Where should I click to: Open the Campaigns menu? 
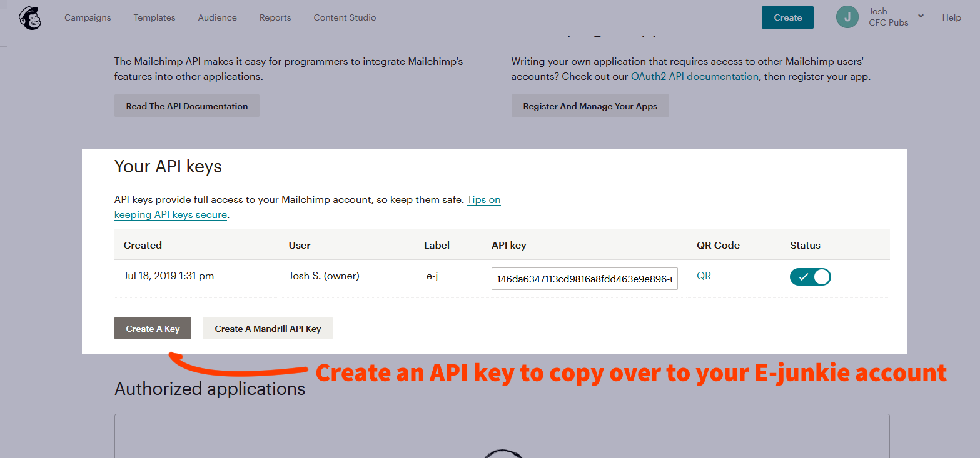pyautogui.click(x=88, y=17)
